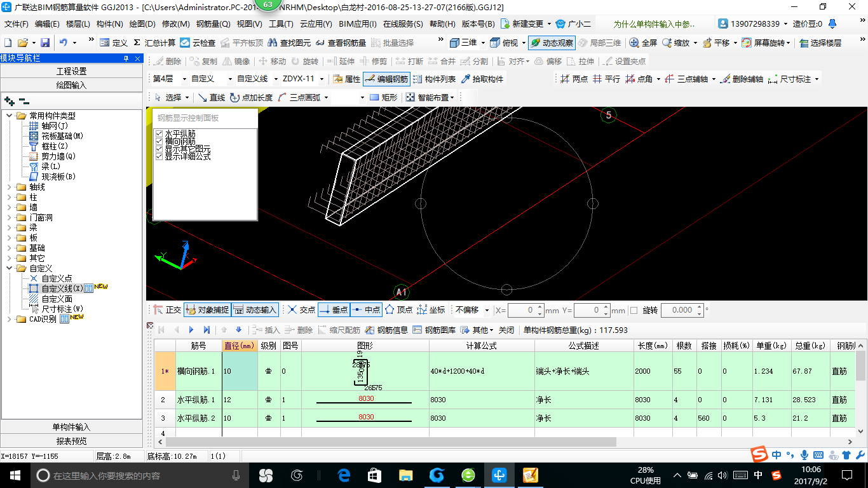Image resolution: width=868 pixels, height=488 pixels.
Task: Open the 视图(V) menu
Action: tap(249, 24)
